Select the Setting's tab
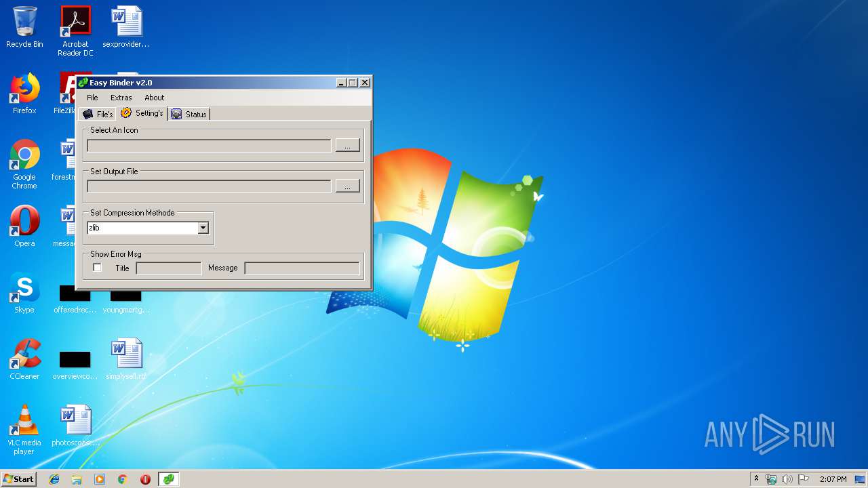The width and height of the screenshot is (868, 488). (142, 113)
